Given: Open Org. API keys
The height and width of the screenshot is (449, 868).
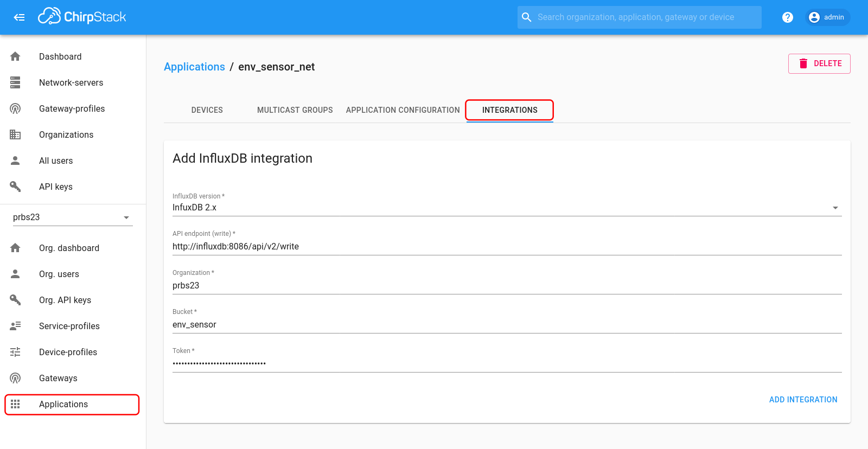Looking at the screenshot, I should [x=73, y=300].
